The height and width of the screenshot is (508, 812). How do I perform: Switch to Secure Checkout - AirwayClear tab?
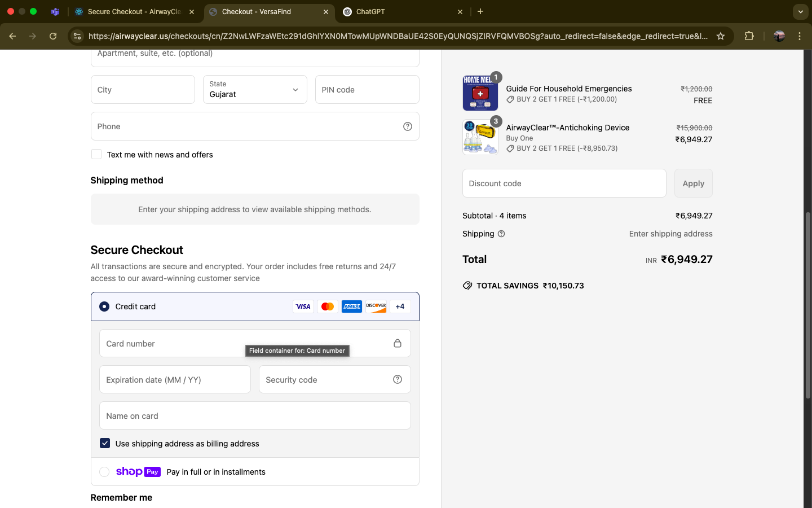coord(134,11)
